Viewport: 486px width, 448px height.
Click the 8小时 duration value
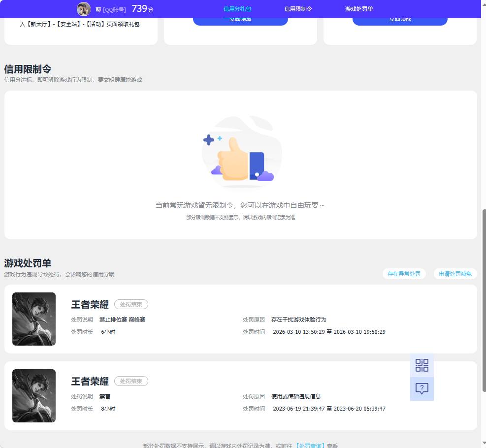tap(108, 409)
